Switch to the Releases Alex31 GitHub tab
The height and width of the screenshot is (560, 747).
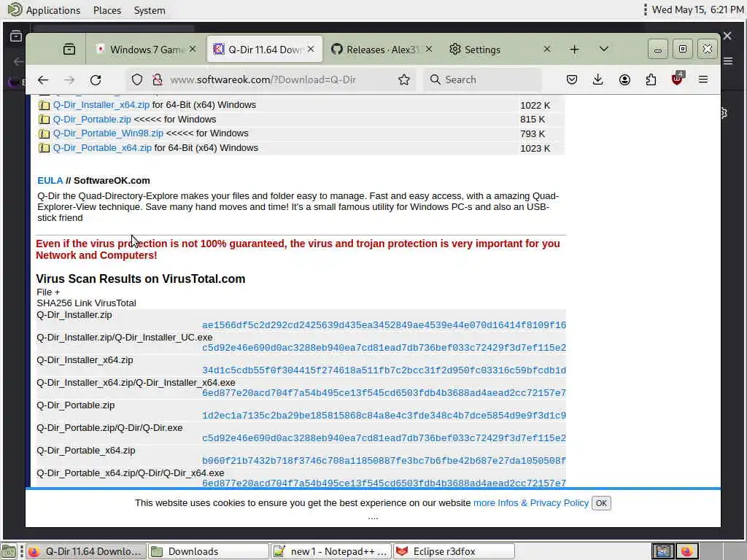pos(381,50)
